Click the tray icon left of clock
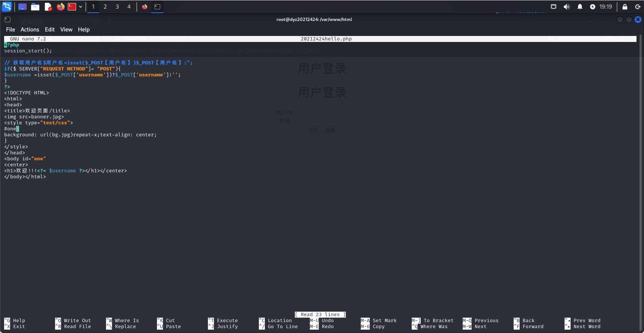Viewport: 644px width, 333px height. point(593,7)
